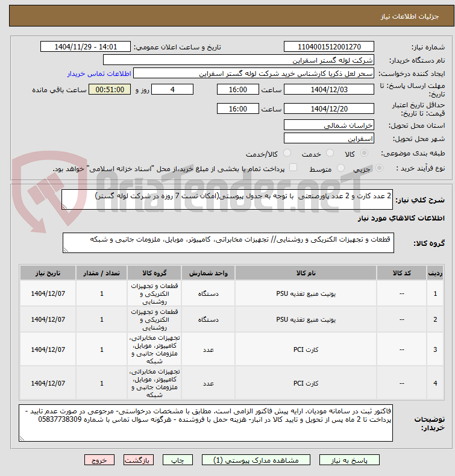The height and width of the screenshot is (476, 455).
Task: Click the price validity date 1404/12/20
Action: (x=328, y=108)
